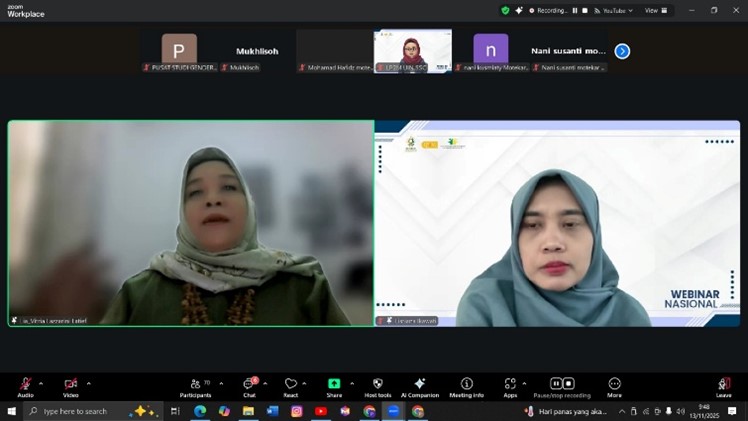Turn on the Video camera
The width and height of the screenshot is (748, 421).
71,385
